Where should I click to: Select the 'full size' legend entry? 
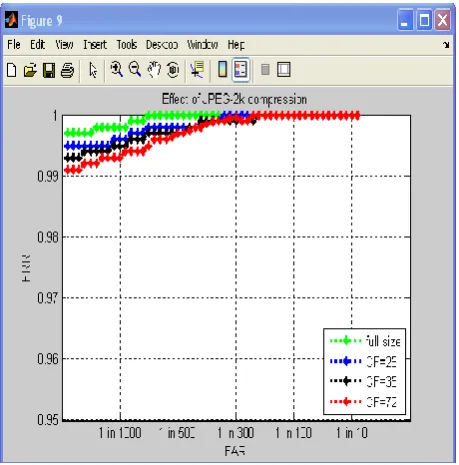tap(383, 341)
